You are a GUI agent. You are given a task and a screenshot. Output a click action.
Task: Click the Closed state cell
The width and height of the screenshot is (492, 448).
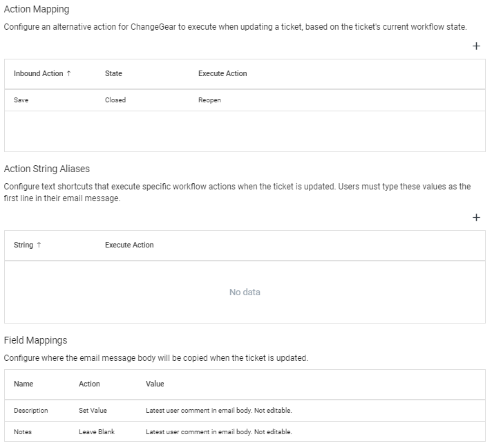coord(115,100)
